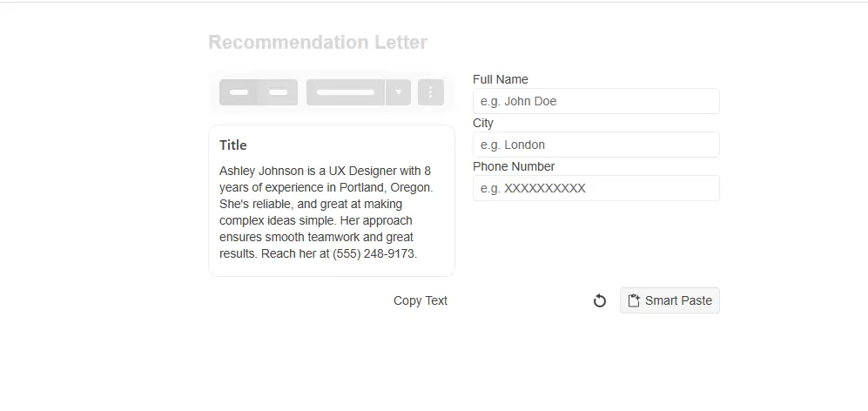Click the clipboard icon on Smart Paste
The height and width of the screenshot is (411, 868).
click(x=634, y=300)
